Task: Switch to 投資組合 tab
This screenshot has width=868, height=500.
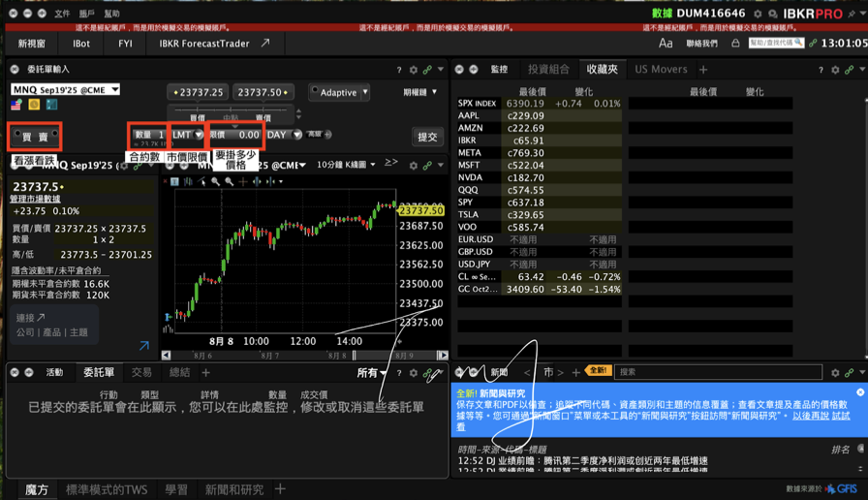Action: click(x=548, y=69)
